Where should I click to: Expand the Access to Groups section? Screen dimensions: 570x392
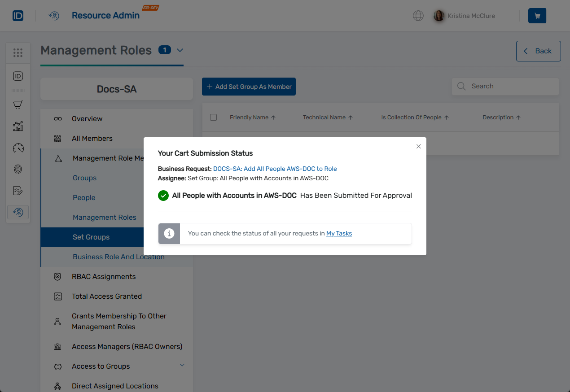(x=182, y=366)
